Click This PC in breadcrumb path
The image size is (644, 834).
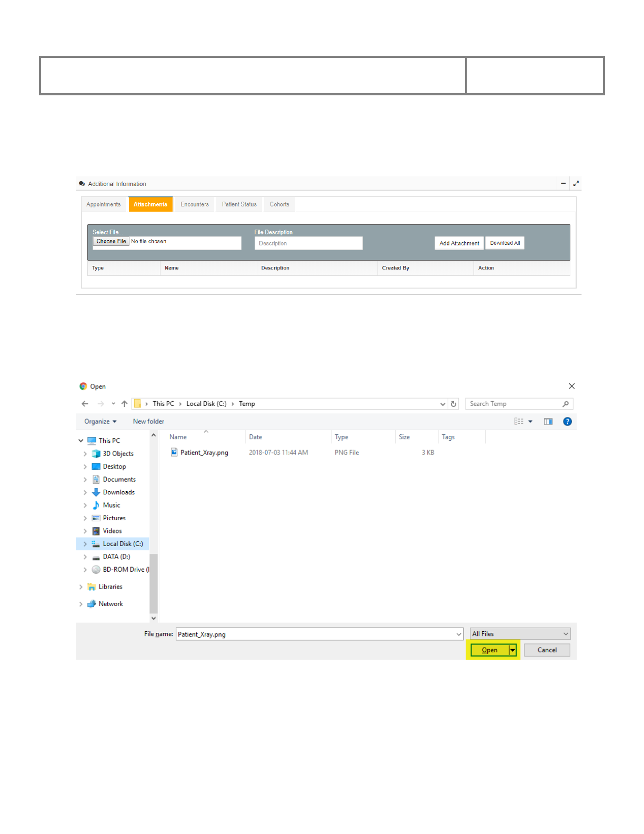click(x=163, y=404)
